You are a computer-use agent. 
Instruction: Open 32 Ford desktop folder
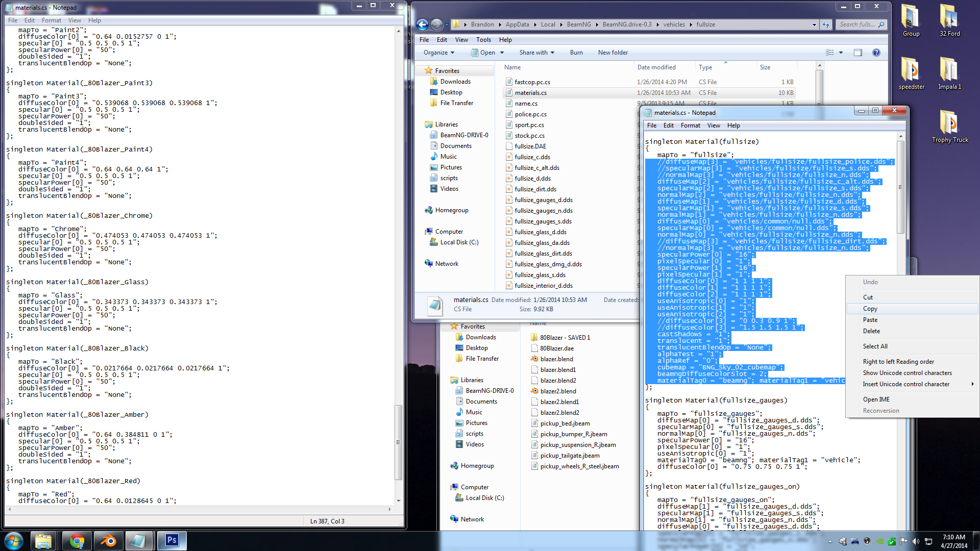click(x=950, y=20)
